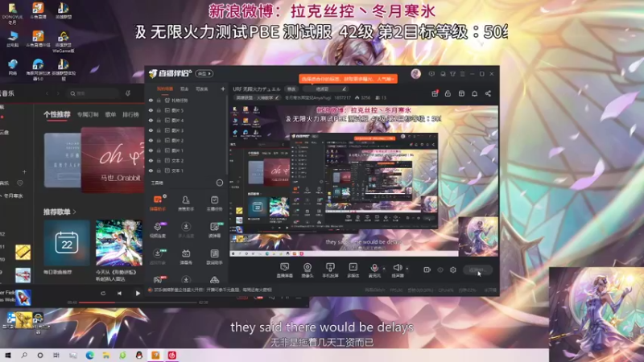Open the notification bell in streaming app
The image size is (644, 362).
474,93
